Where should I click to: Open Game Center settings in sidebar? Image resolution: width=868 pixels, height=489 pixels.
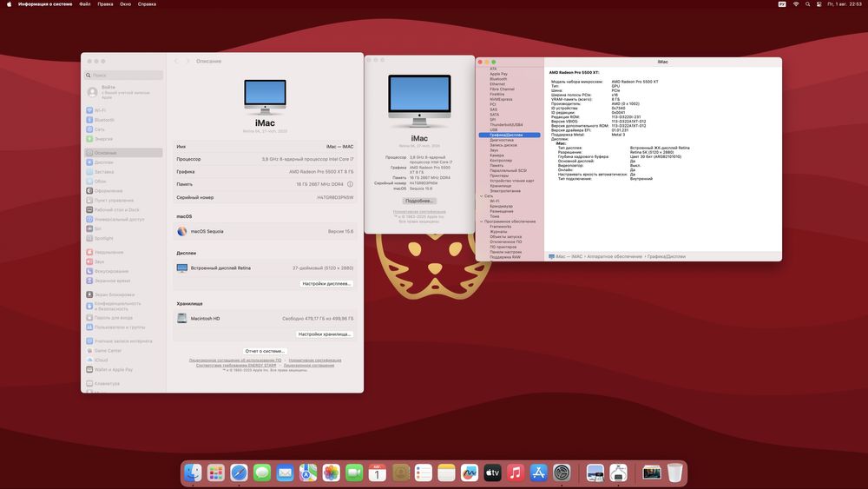pyautogui.click(x=108, y=351)
